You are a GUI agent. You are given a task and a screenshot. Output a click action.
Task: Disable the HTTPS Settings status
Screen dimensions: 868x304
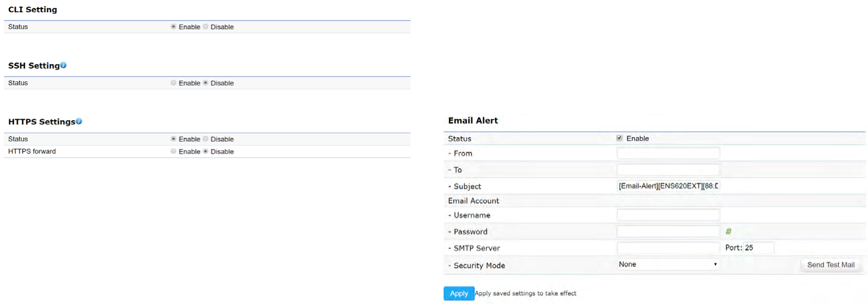[x=206, y=139]
